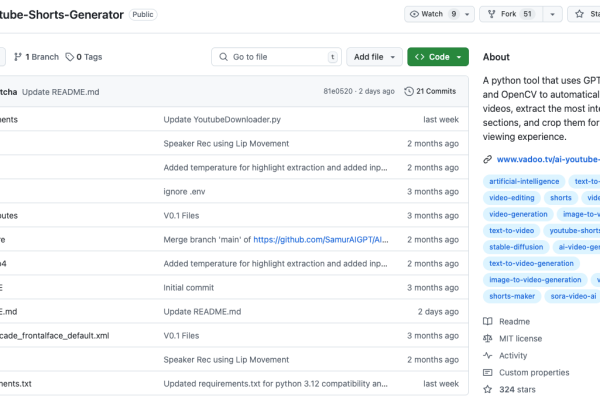The height and width of the screenshot is (400, 600).
Task: Click the star icon beside 324 stars
Action: coord(488,390)
